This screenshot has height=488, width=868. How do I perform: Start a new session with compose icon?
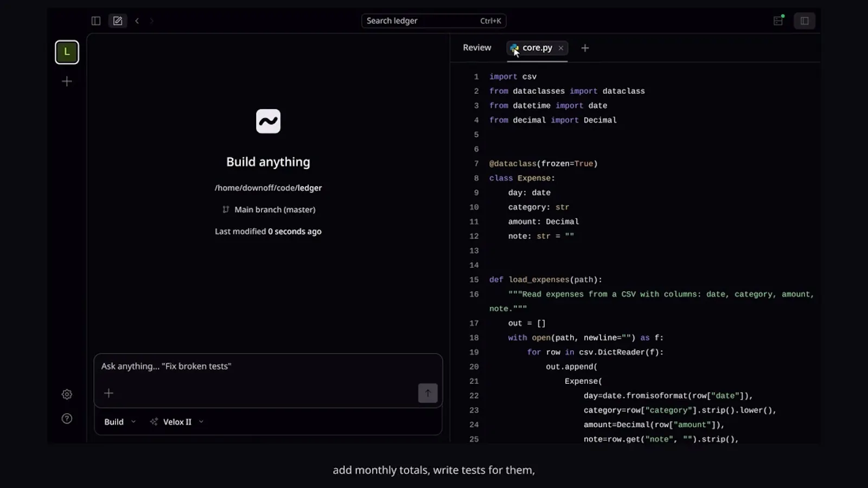pos(117,21)
